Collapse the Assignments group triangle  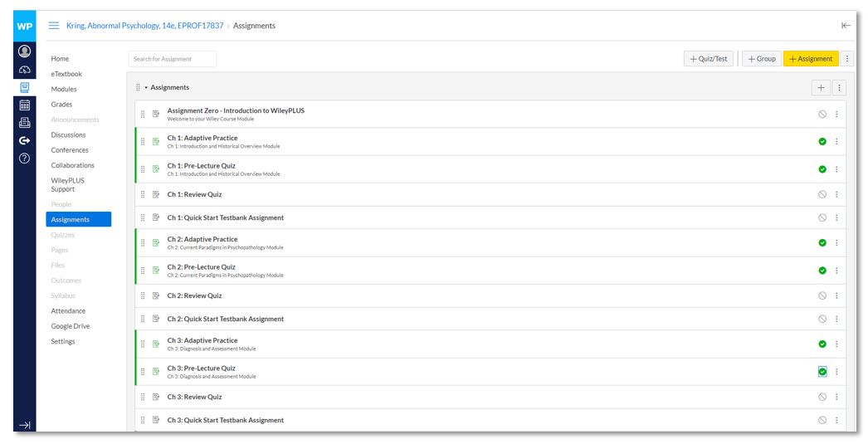pyautogui.click(x=146, y=87)
